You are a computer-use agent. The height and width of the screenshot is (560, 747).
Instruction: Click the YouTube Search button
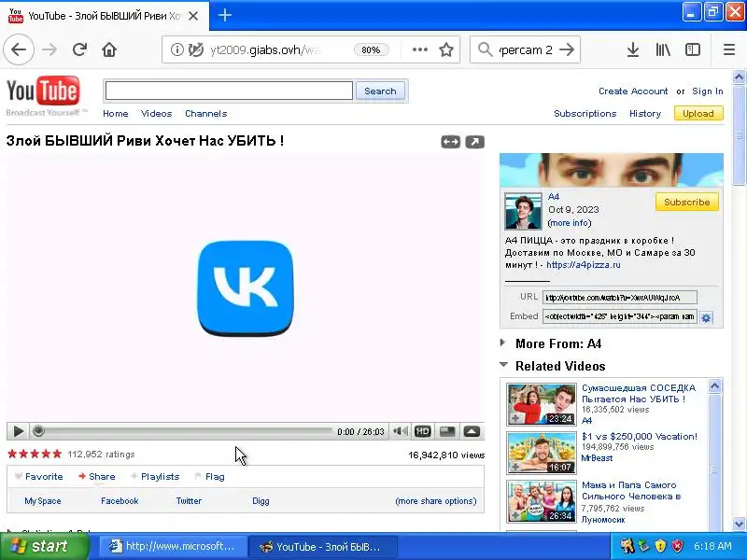(x=380, y=91)
